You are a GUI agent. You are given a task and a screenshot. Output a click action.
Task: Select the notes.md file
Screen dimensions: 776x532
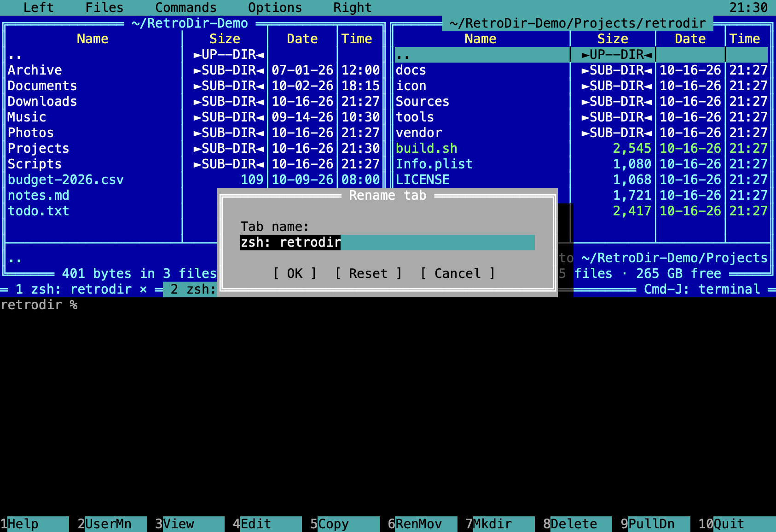(x=112, y=196)
